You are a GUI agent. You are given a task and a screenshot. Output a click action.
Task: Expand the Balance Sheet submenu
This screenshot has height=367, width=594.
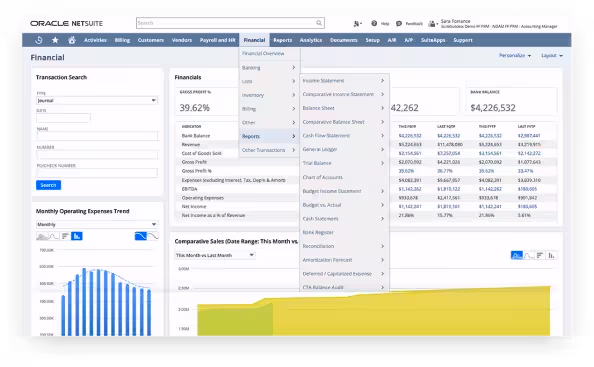(344, 108)
